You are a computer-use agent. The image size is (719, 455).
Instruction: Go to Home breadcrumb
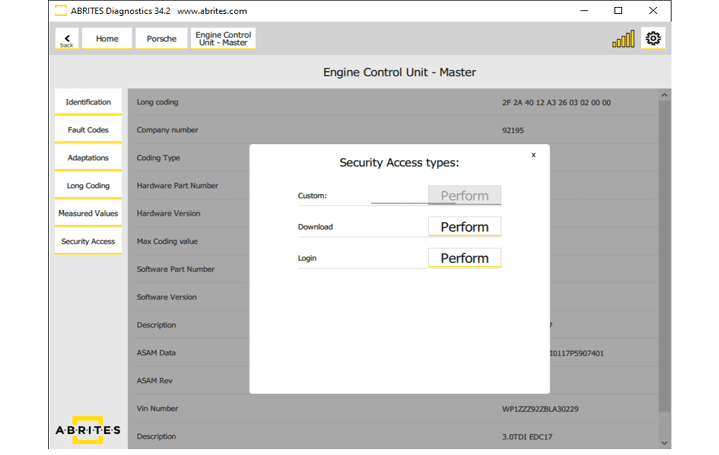[x=107, y=39]
